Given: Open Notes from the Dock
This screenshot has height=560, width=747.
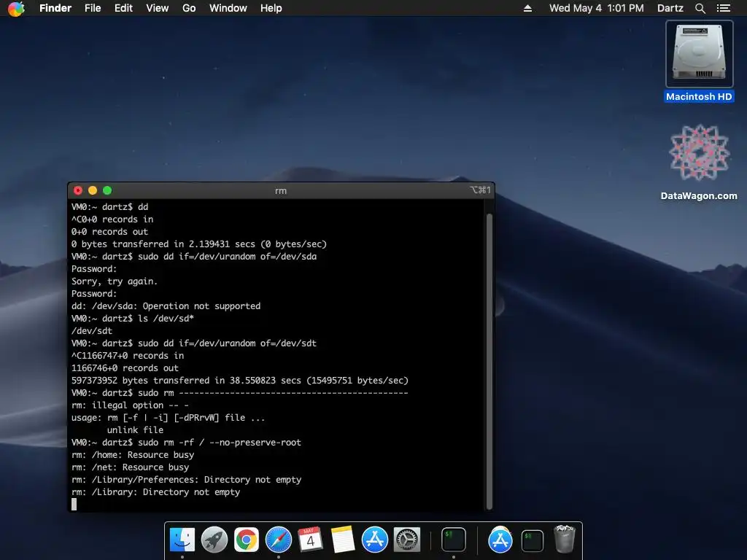Looking at the screenshot, I should coord(343,540).
